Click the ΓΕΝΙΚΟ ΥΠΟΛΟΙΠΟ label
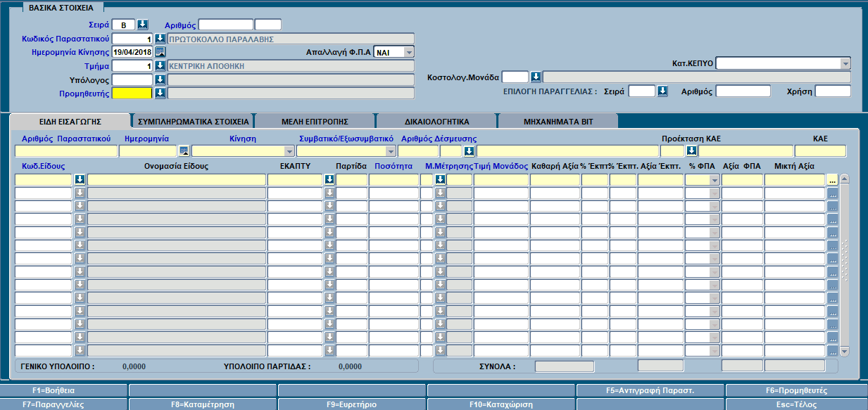868x410 pixels. [x=58, y=366]
